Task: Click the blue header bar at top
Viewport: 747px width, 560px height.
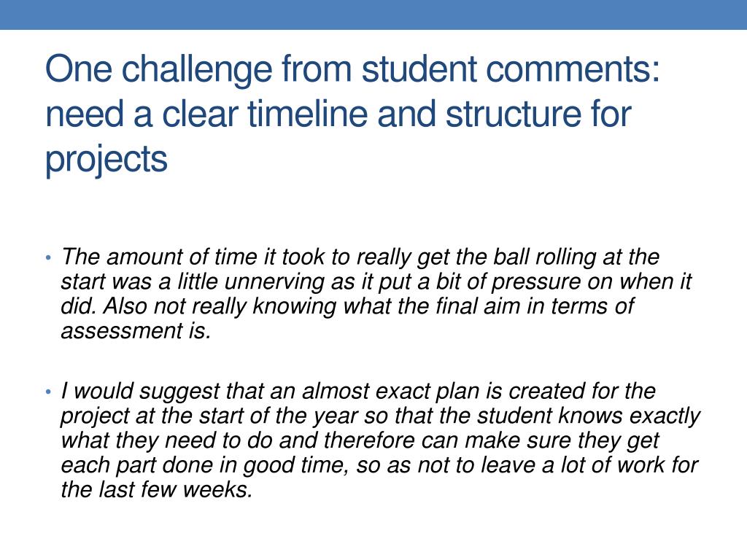Action: coord(373,15)
